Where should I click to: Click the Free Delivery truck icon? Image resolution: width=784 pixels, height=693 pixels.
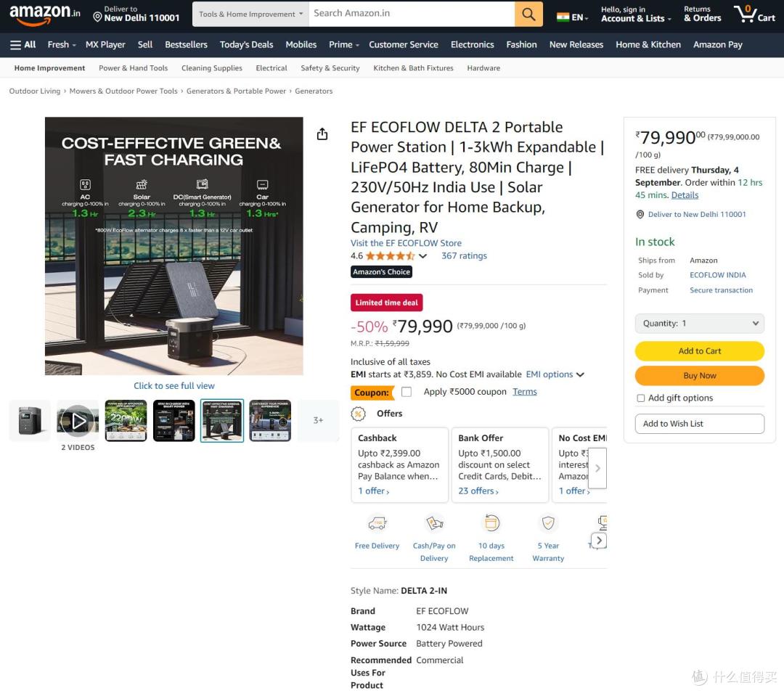pos(377,524)
